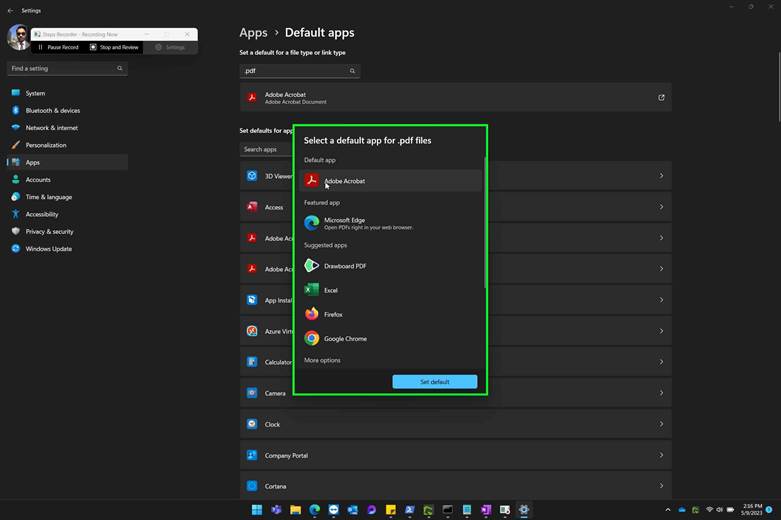Open Windows Update settings
The height and width of the screenshot is (520, 781).
click(67, 249)
